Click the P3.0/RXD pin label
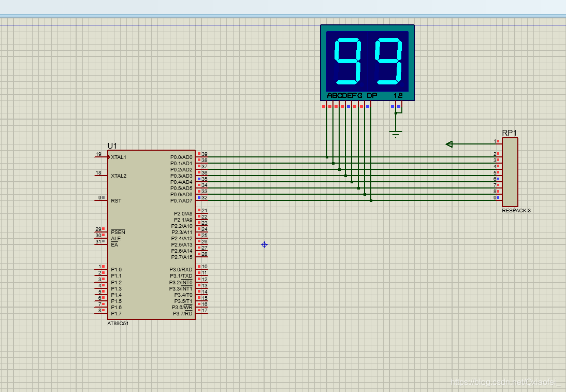The height and width of the screenshot is (392, 566). [181, 270]
